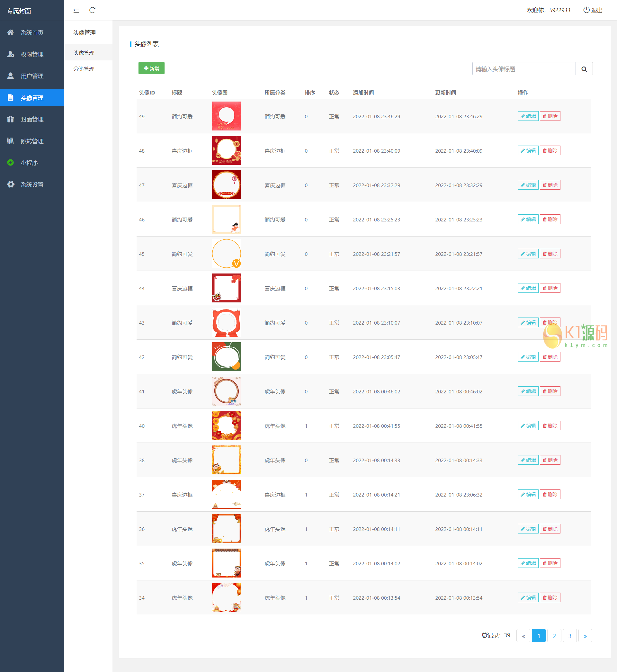This screenshot has height=672, width=617.
Task: Open 权限管理 in the sidebar
Action: pyautogui.click(x=32, y=54)
